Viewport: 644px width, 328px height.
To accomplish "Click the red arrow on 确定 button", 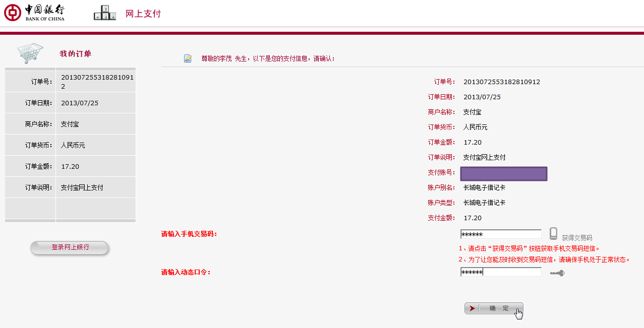I will pos(472,308).
